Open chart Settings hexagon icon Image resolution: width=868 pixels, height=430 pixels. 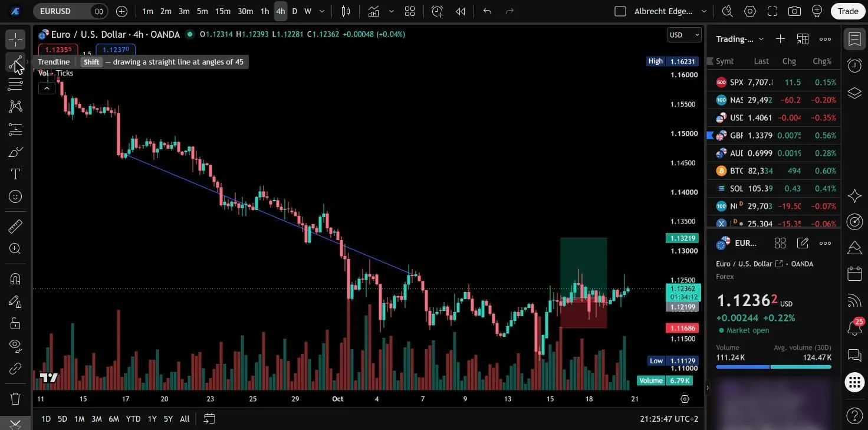(750, 11)
